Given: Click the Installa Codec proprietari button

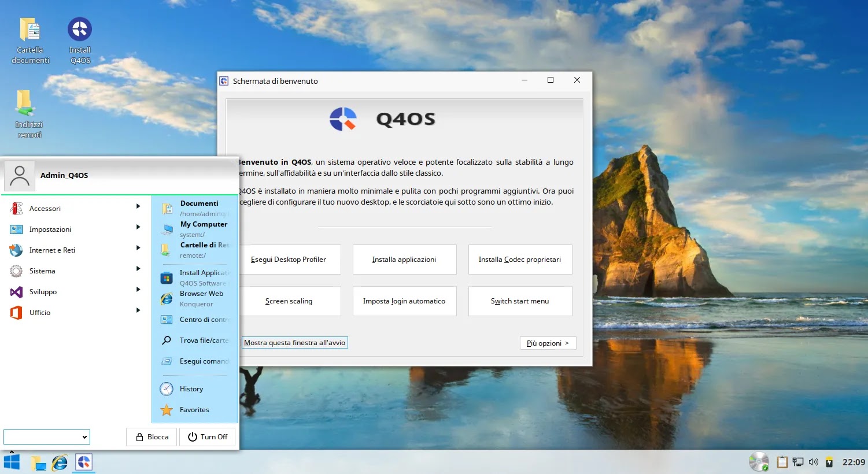Looking at the screenshot, I should 520,260.
